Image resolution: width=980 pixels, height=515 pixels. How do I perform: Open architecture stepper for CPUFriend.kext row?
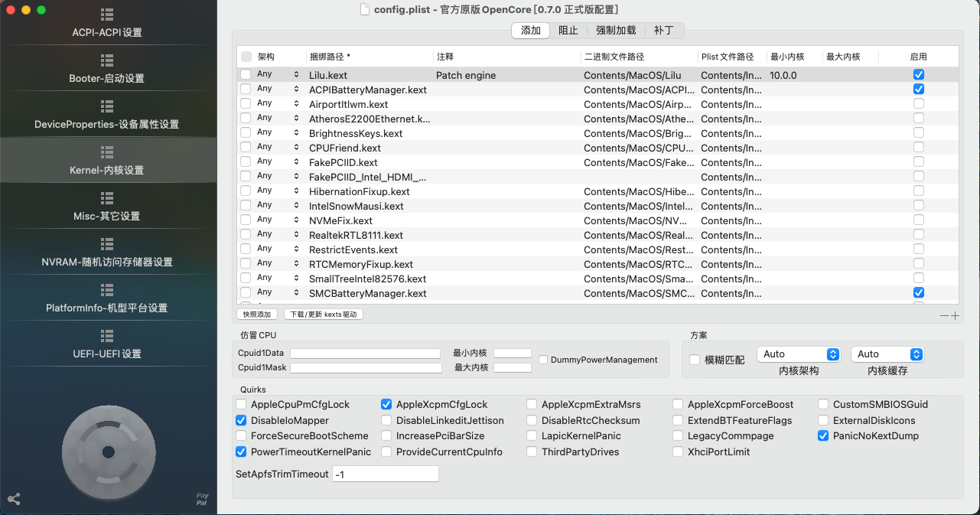(x=296, y=148)
